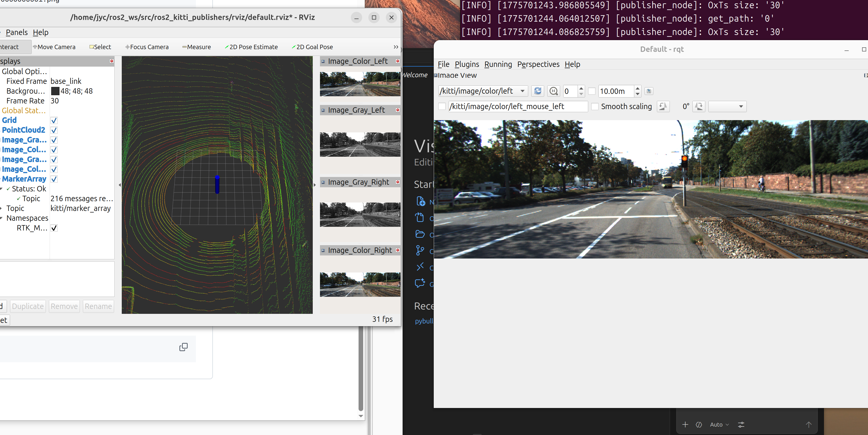Click the chat sparkle icon in VS Code

[x=420, y=283]
